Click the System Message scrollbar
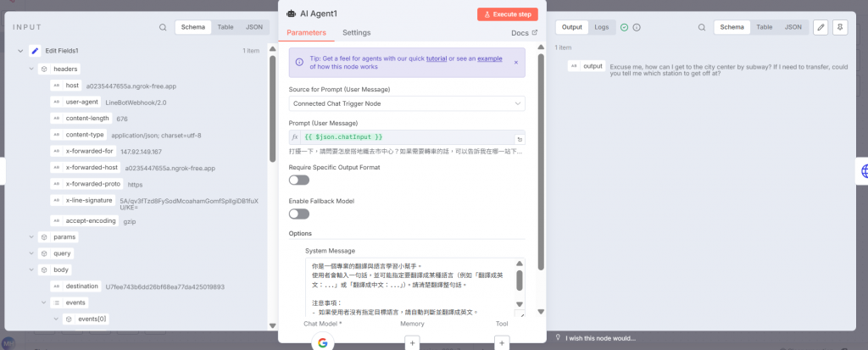 [520, 281]
